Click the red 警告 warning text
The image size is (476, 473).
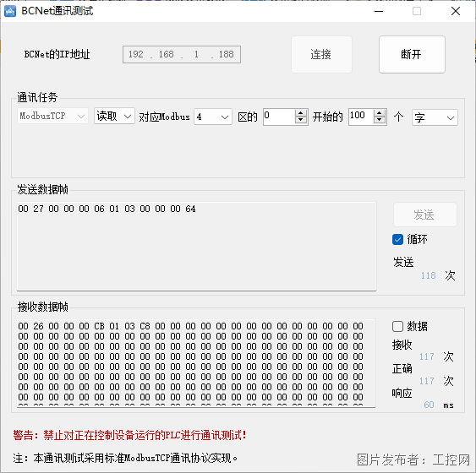coord(129,435)
